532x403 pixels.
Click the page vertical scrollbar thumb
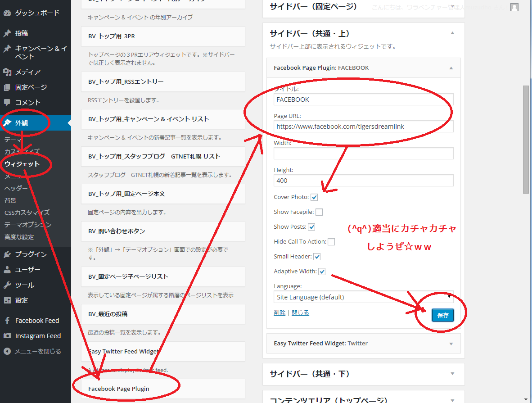pyautogui.click(x=526, y=139)
